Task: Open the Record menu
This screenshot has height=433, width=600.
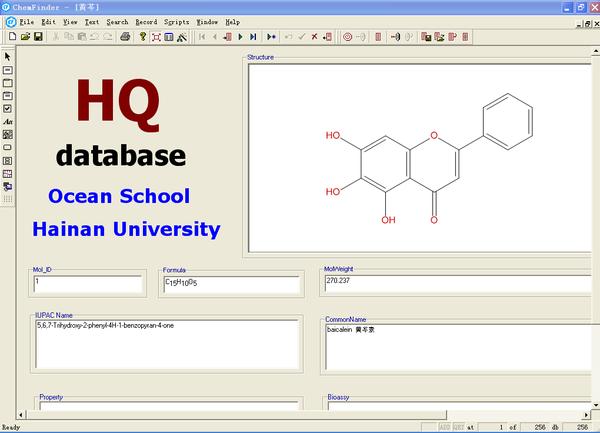Action: point(146,22)
